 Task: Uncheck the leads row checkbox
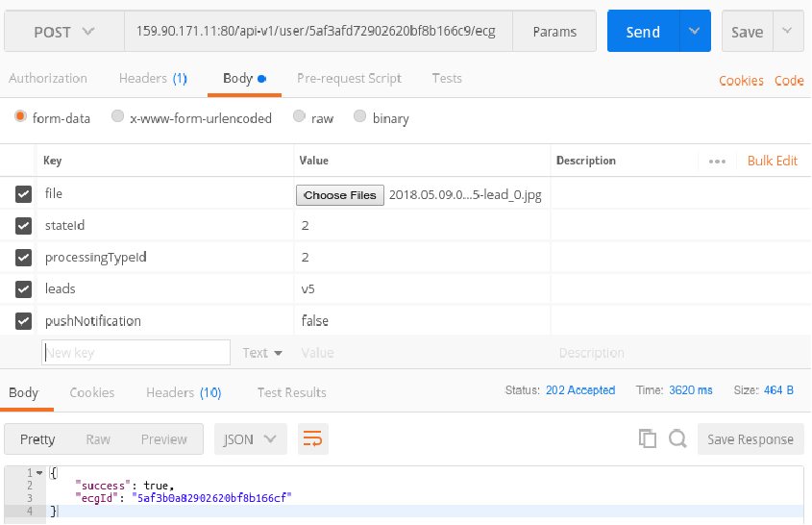[23, 289]
